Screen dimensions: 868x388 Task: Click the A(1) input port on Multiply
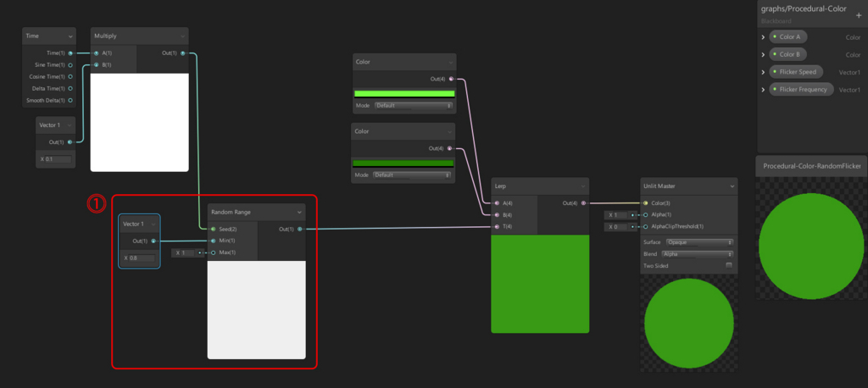pos(97,53)
